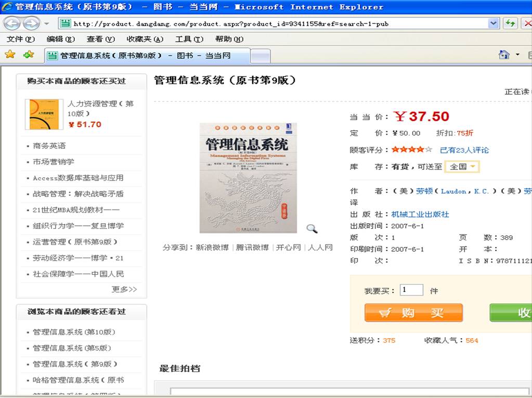The height and width of the screenshot is (398, 532).
Task: Click the purchase quantity input field
Action: (x=411, y=290)
